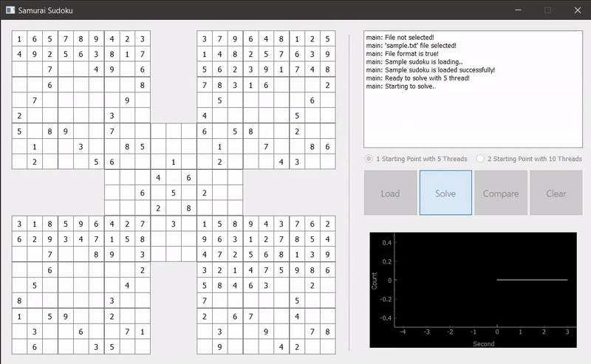
Task: Start solving with the Solve button
Action: click(x=445, y=193)
